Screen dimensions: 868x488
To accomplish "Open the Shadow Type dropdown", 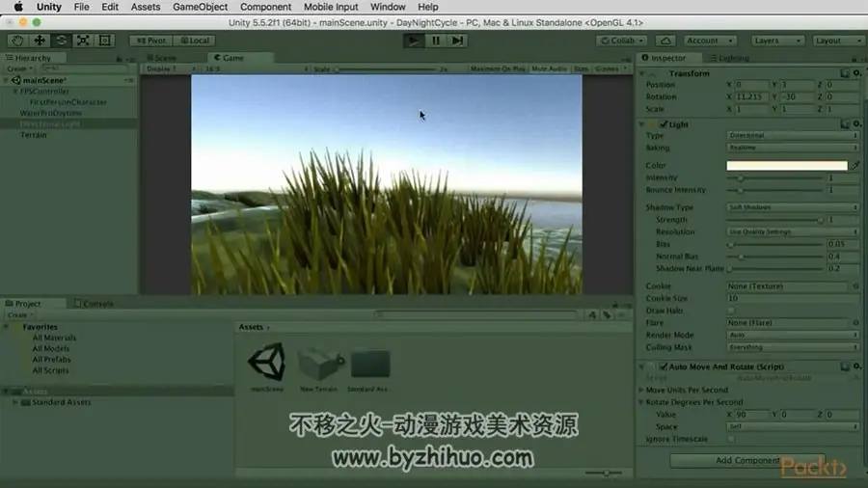I will 792,207.
